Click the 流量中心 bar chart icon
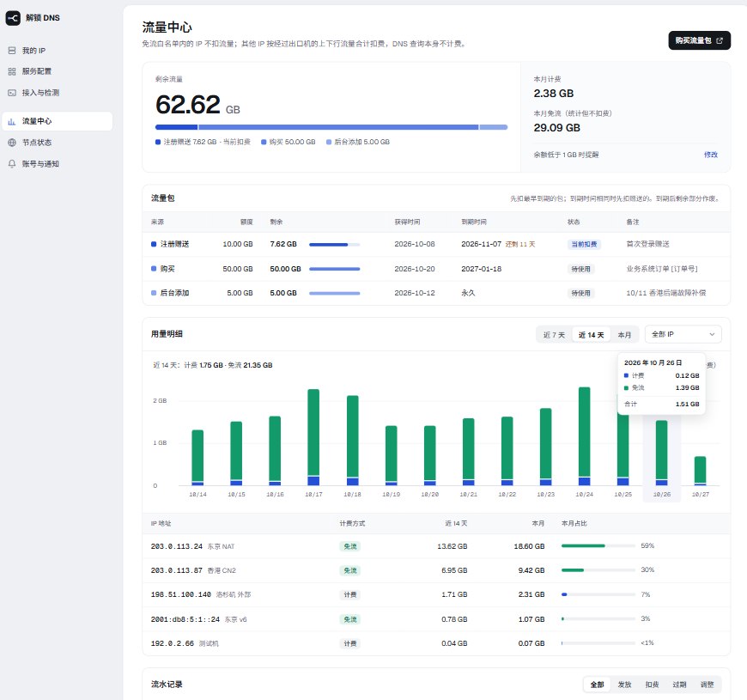Screen dimensions: 747x700 12,121
